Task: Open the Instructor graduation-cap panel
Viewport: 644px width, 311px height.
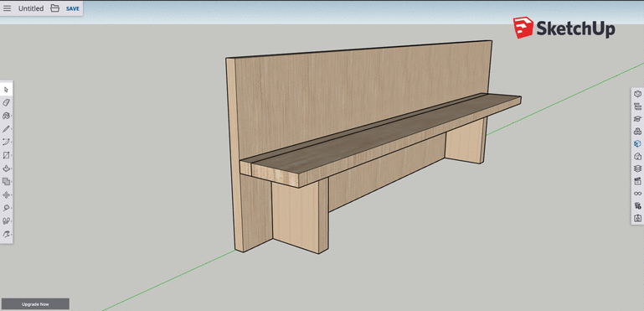Action: [x=637, y=118]
